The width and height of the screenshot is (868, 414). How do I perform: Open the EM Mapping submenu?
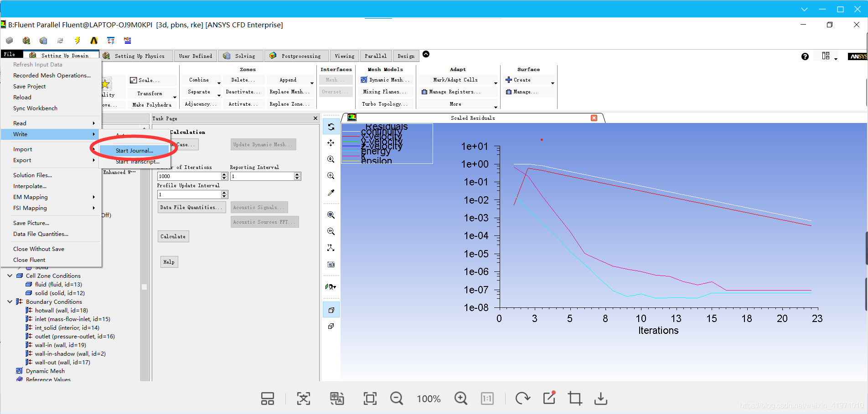[51, 197]
